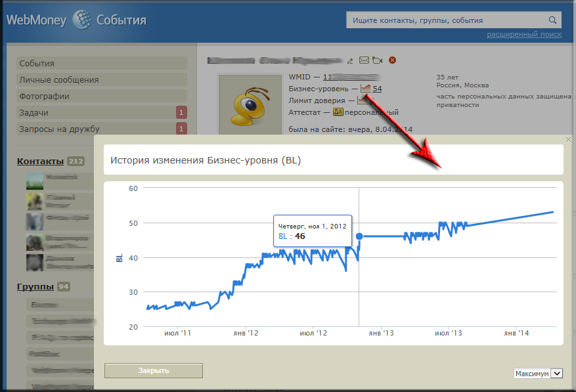This screenshot has width=576, height=392.
Task: Go to Личные сообщения
Action: [x=102, y=79]
